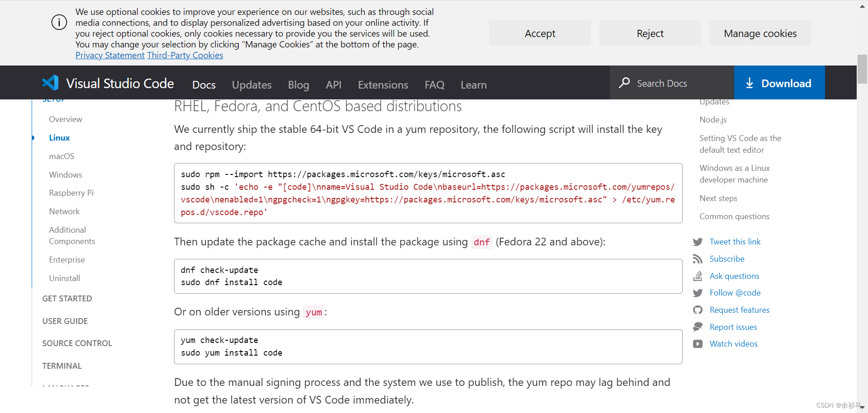Click the Stack Overflow icon beside Ask questions
Viewport: 868px width, 413px height.
point(698,276)
